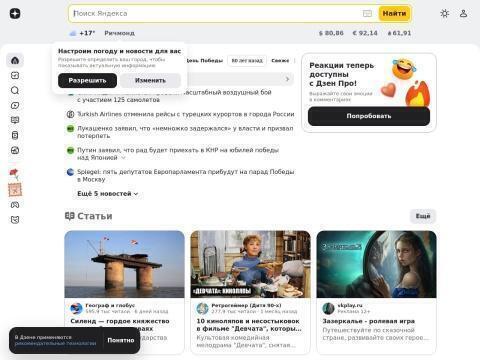480x360 pixels.
Task: Open the Dzen logo in the top-left corner
Action: [15, 14]
